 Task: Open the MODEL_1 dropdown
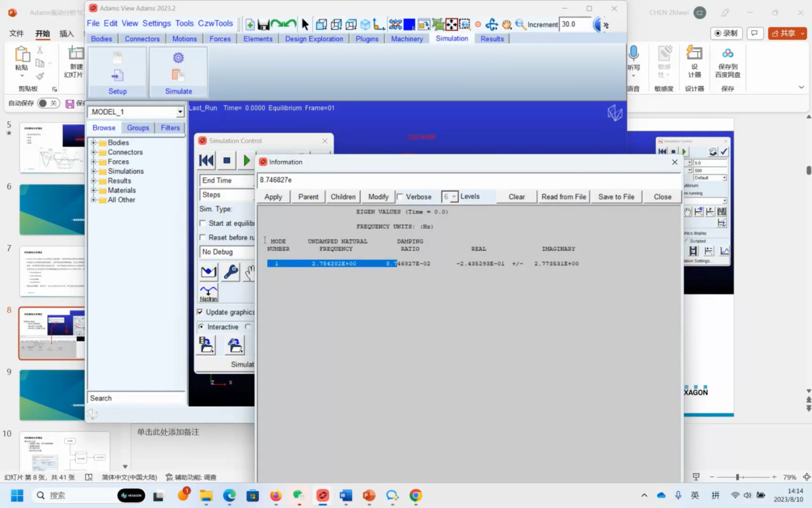180,112
